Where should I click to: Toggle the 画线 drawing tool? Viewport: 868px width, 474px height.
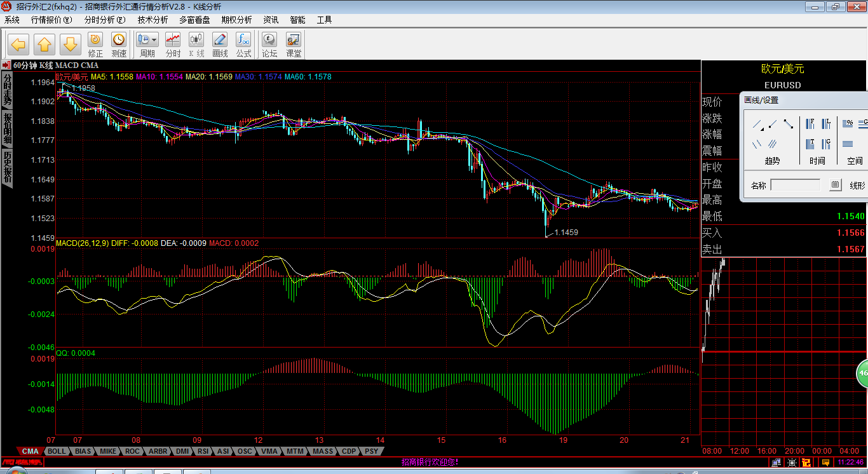click(x=220, y=44)
